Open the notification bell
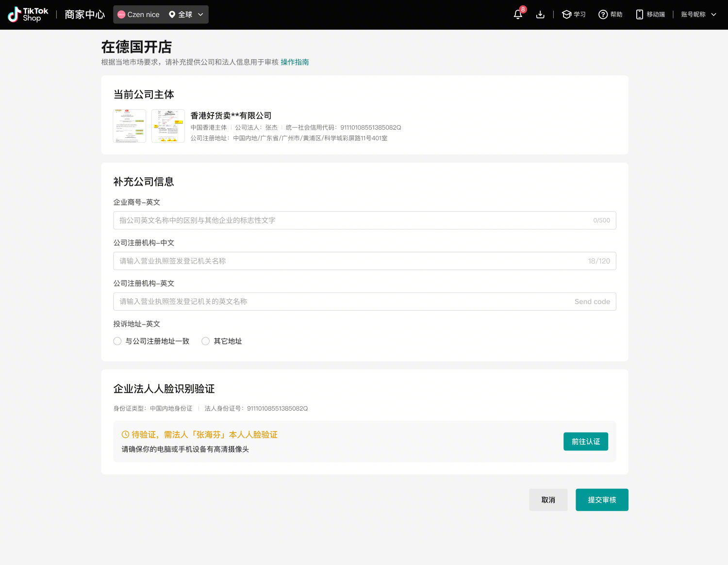 (518, 15)
